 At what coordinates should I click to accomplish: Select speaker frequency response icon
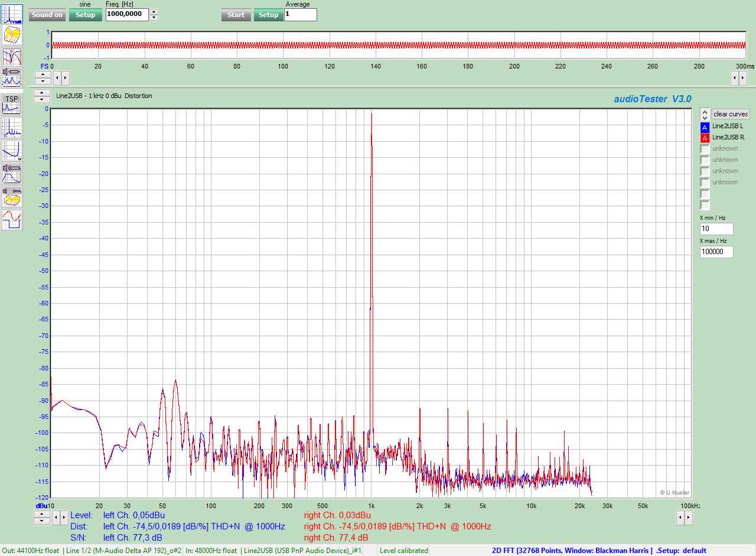coord(12,174)
